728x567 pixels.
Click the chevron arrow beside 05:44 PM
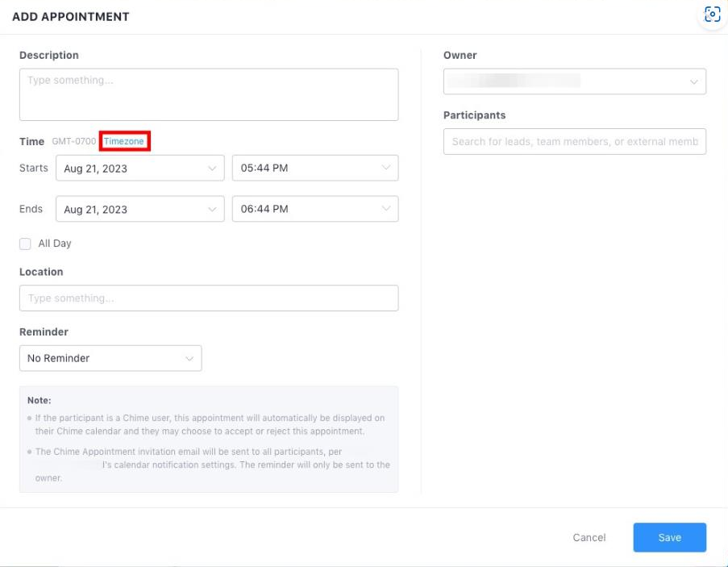tap(385, 169)
